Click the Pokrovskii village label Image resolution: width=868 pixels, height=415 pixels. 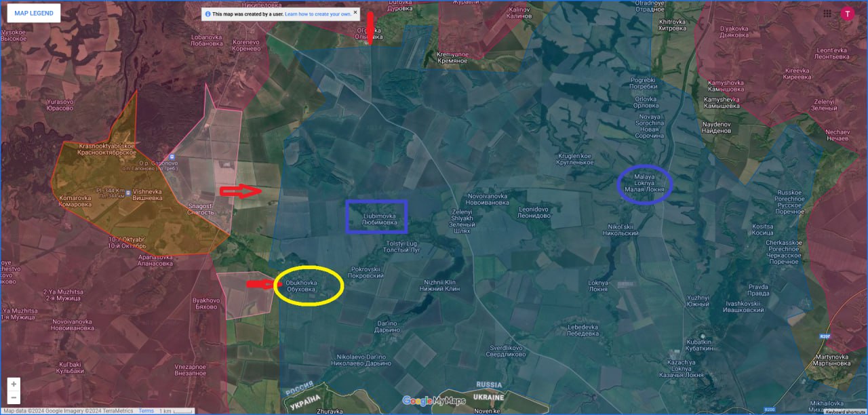(367, 273)
